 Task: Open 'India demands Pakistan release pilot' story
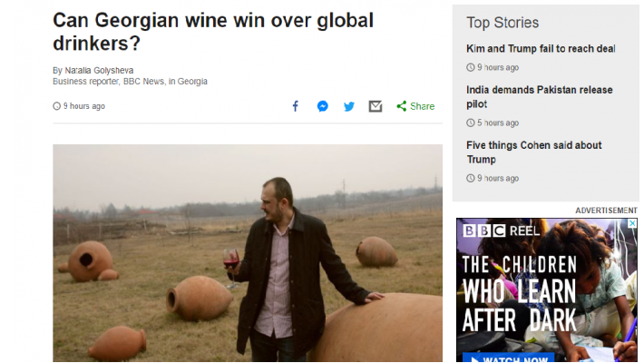tap(539, 97)
